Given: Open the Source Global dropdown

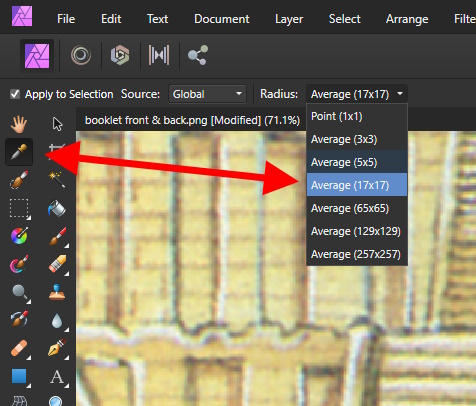Looking at the screenshot, I should point(207,94).
